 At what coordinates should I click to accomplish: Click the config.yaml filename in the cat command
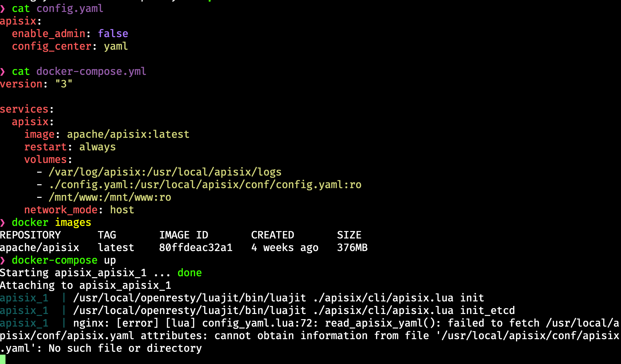[70, 8]
